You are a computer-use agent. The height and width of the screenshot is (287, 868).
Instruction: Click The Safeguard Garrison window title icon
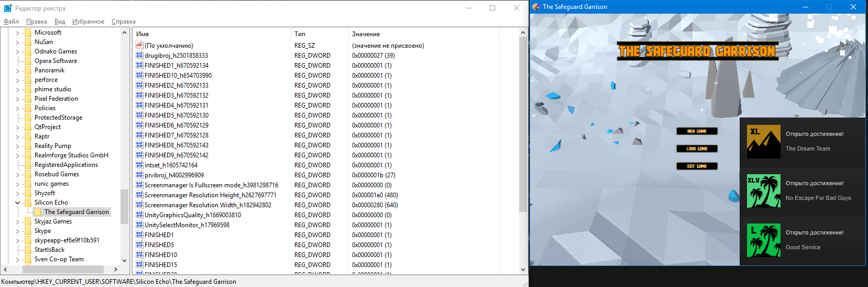pos(536,7)
